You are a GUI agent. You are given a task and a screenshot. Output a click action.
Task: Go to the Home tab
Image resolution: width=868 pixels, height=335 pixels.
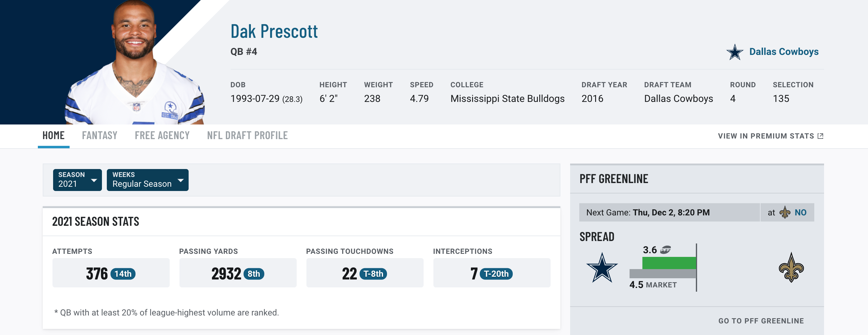tap(53, 135)
